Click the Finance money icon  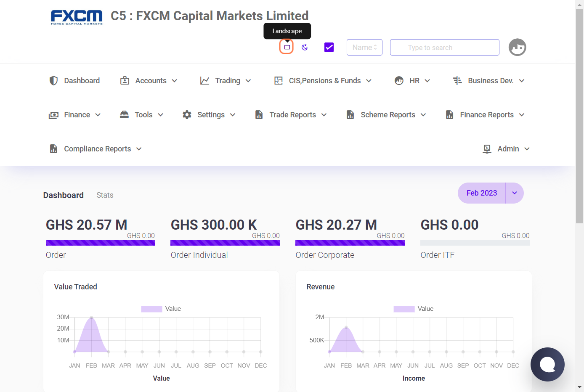53,115
